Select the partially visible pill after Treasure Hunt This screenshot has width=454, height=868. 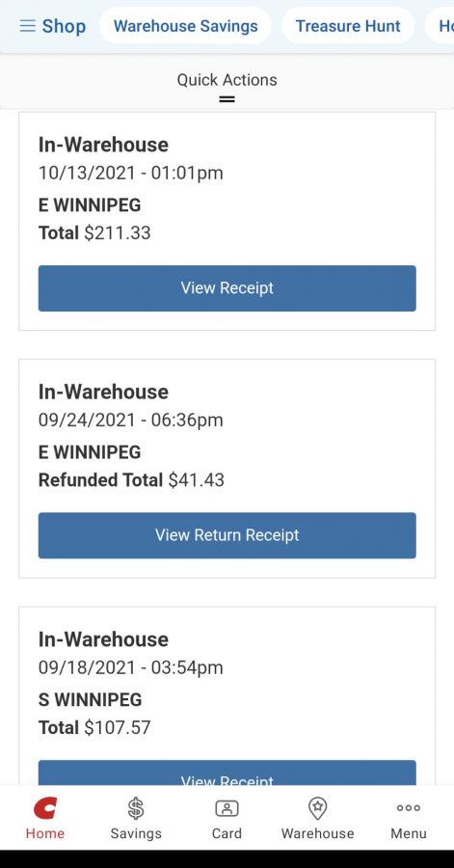tap(441, 26)
